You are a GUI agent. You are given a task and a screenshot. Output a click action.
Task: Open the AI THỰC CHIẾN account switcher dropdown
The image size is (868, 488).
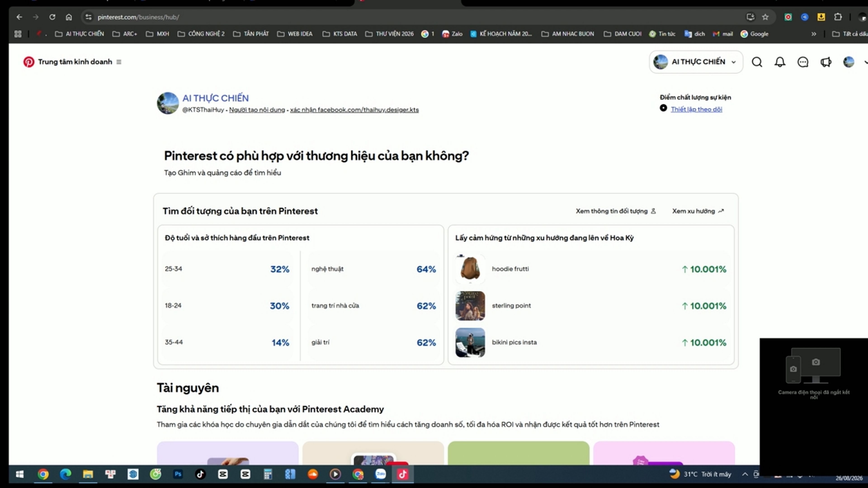pyautogui.click(x=696, y=62)
